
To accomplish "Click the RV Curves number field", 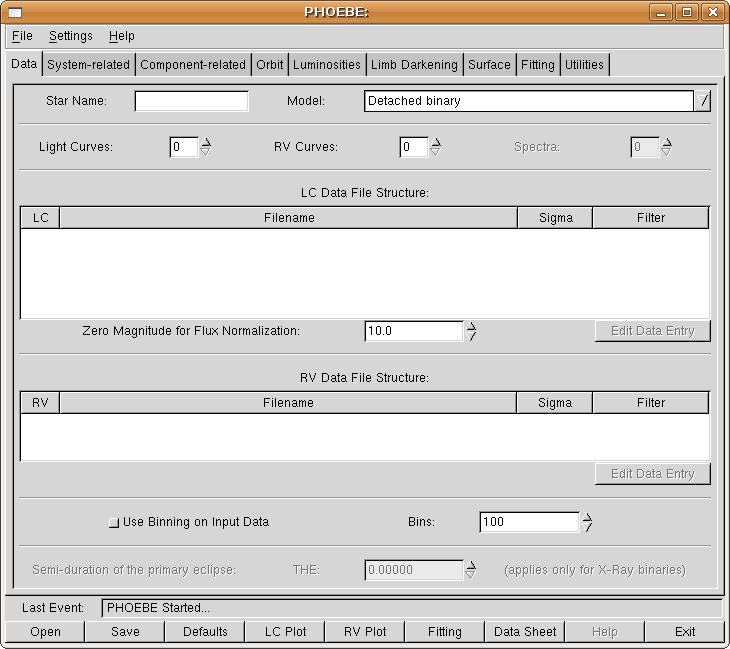I will coord(414,147).
